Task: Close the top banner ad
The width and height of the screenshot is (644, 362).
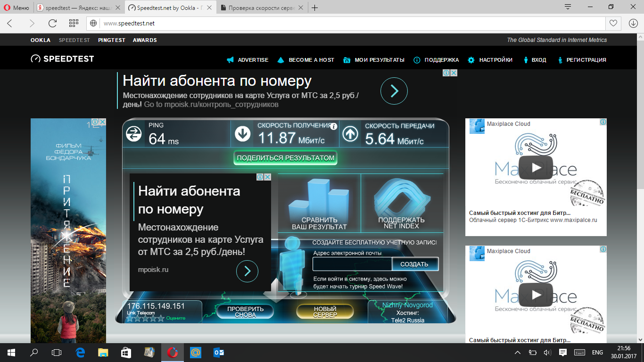Action: [454, 73]
